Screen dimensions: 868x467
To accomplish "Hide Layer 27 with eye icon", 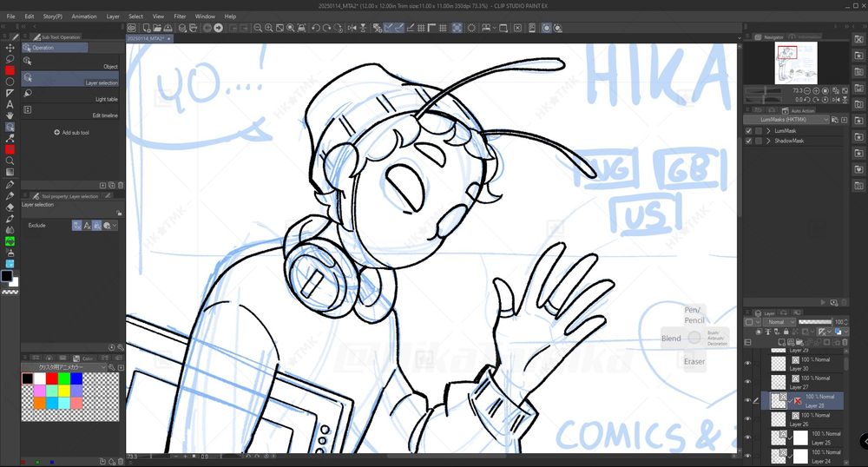I will click(x=748, y=382).
